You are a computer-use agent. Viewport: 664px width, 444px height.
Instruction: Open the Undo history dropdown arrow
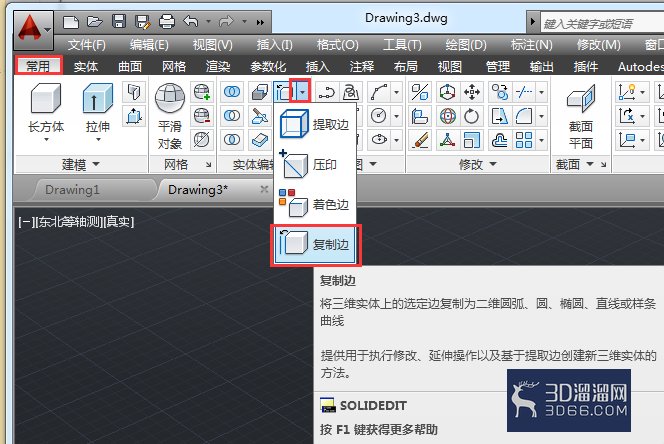tap(208, 21)
